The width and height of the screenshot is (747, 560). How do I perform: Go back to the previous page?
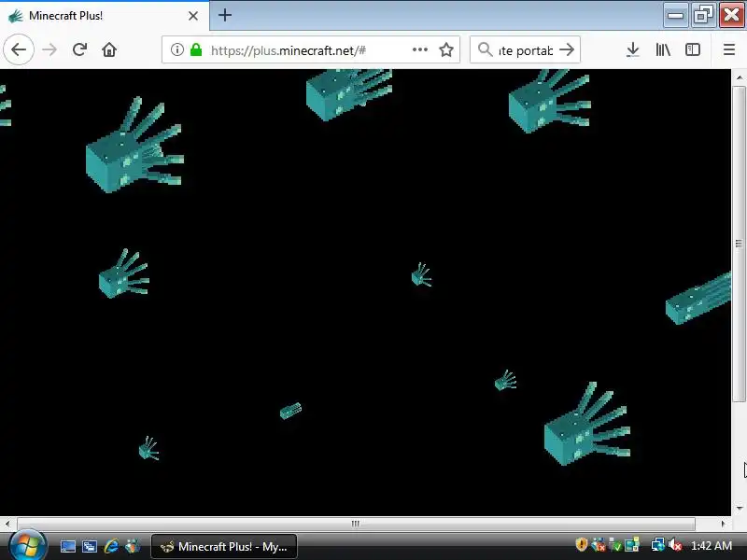pos(19,49)
